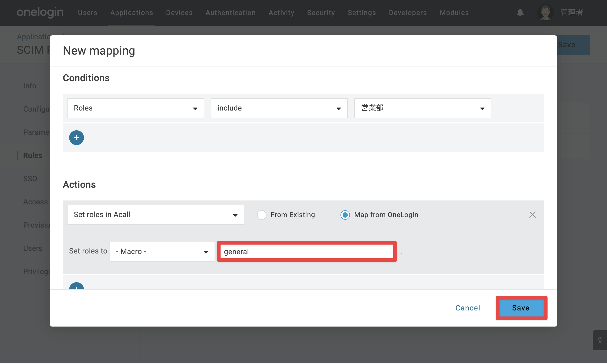Viewport: 607px width, 364px height.
Task: Select Map from OneLogin radio option
Action: pos(345,215)
